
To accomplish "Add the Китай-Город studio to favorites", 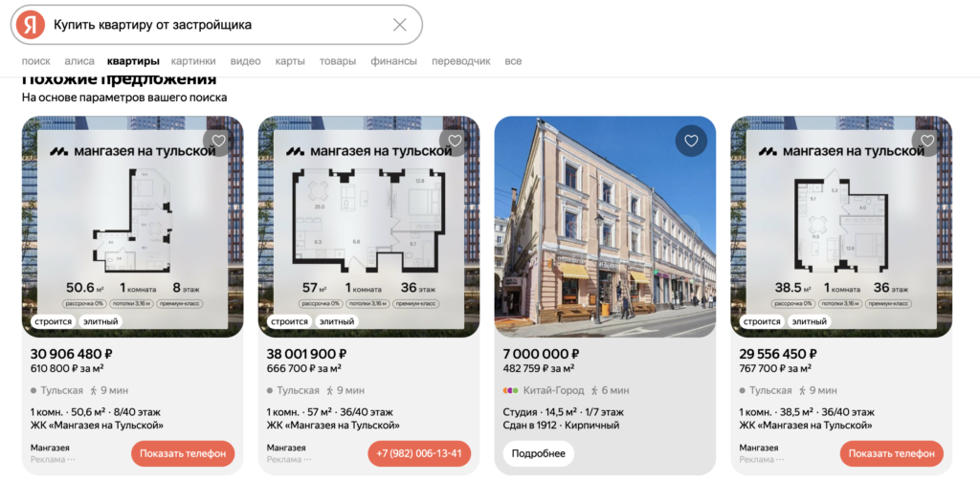I will tap(691, 142).
